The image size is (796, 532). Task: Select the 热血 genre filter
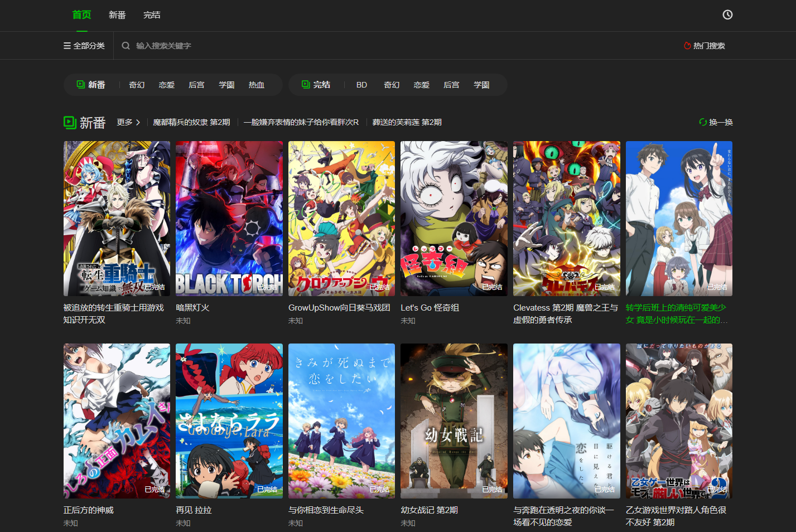pos(257,85)
